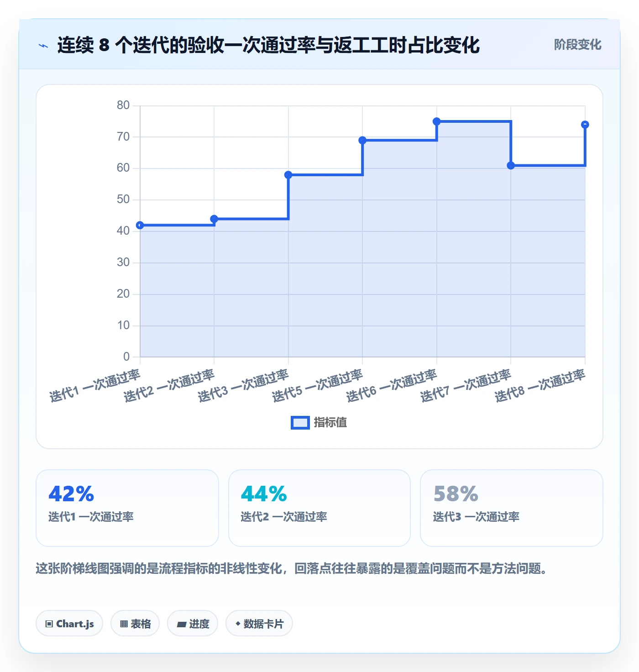Toggle the 指标值 legend color box
Screen dimensions: 639x672
click(300, 423)
